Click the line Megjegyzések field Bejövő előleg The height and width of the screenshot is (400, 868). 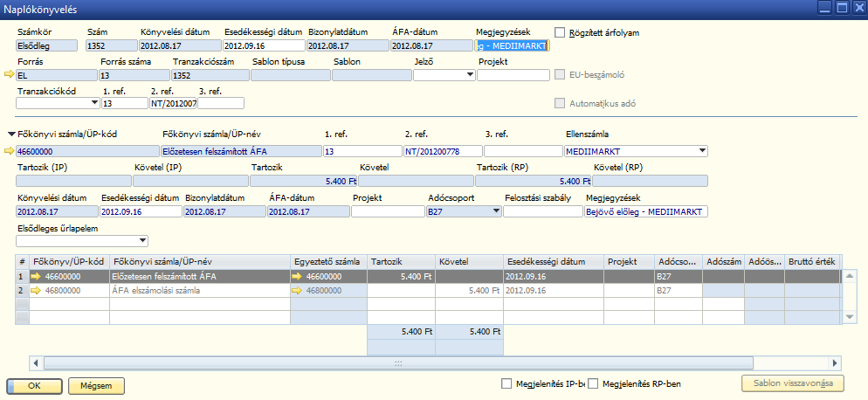coord(646,211)
